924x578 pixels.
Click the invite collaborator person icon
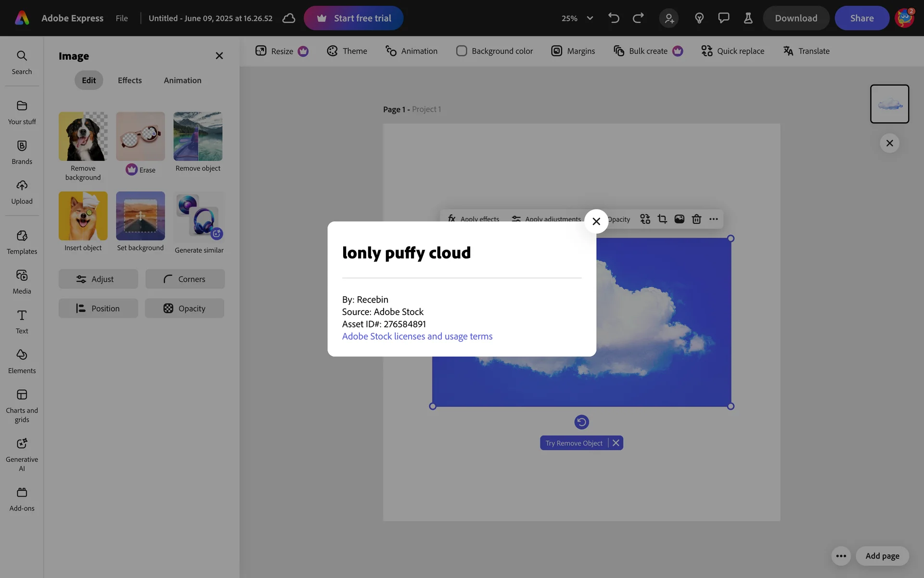point(669,18)
